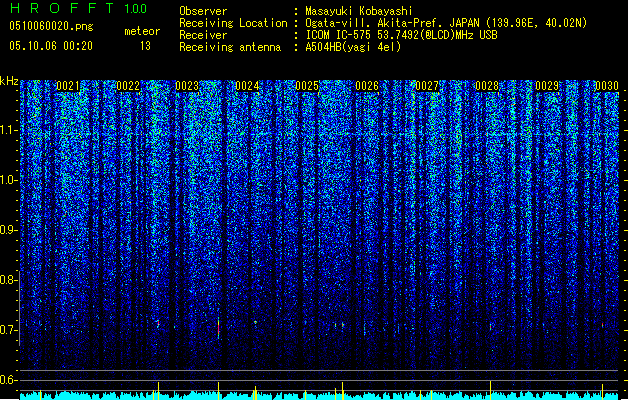Viewport: 629px width, 400px height.
Task: Click observer name Masayuki Kobayashi
Action: [x=359, y=11]
